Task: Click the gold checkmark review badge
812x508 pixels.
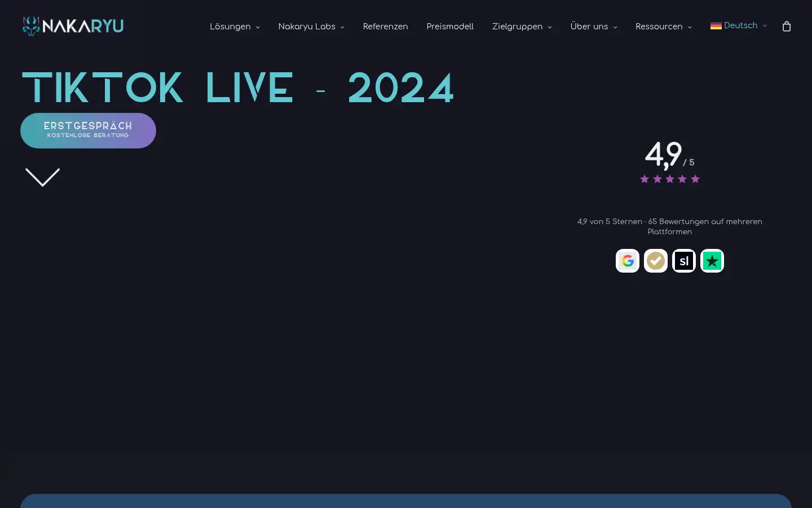Action: click(x=656, y=261)
